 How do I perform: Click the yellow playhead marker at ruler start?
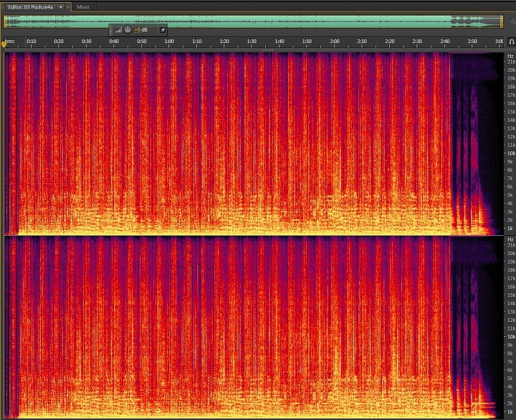pyautogui.click(x=4, y=44)
